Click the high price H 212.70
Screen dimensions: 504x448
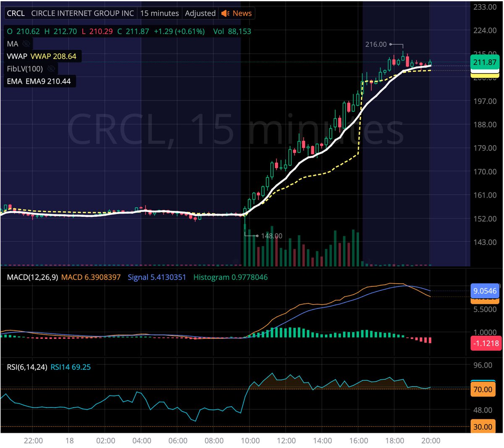click(61, 31)
